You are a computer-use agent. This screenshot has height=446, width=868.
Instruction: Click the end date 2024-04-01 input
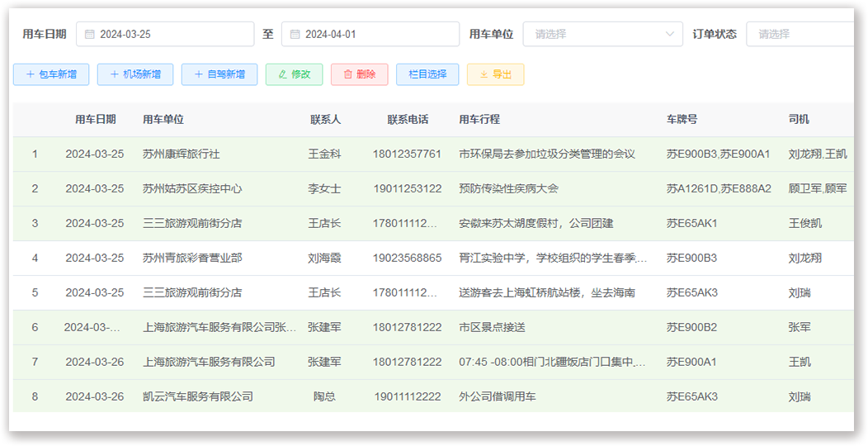378,35
